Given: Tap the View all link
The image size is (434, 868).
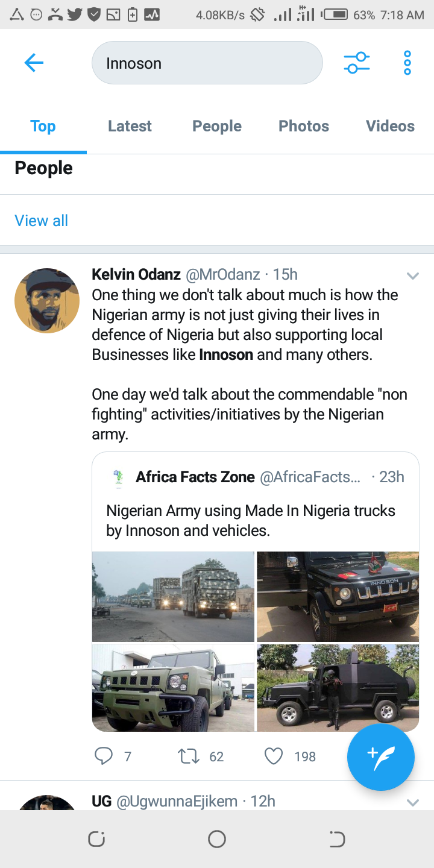Looking at the screenshot, I should tap(41, 221).
